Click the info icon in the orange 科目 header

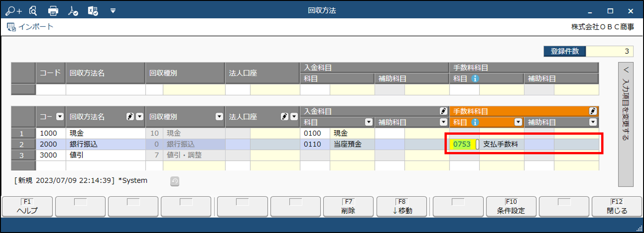coord(475,122)
